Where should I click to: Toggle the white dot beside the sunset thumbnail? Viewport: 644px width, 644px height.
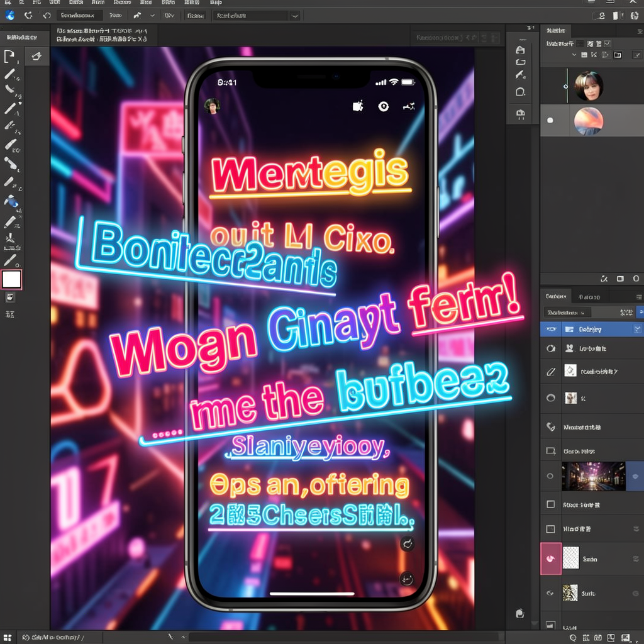550,120
